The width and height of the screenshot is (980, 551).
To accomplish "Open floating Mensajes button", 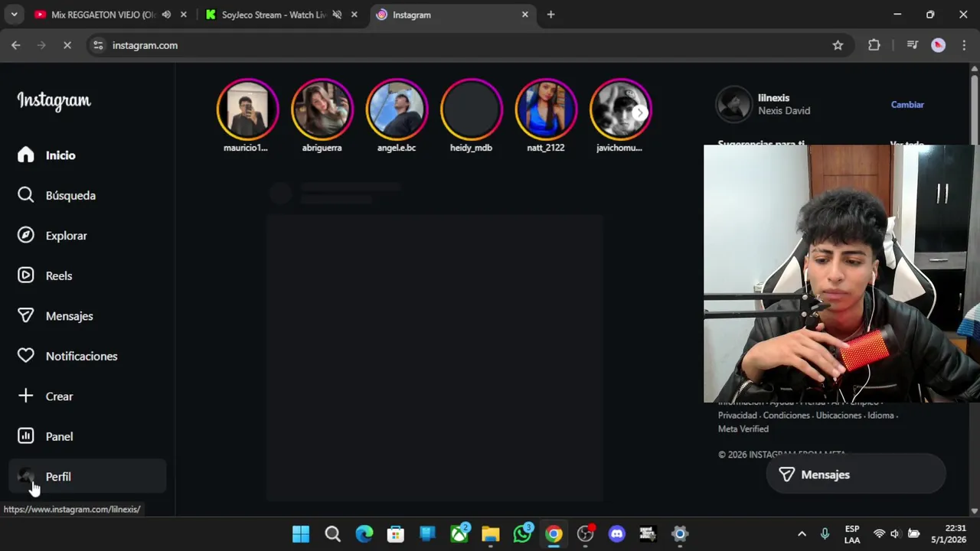I will click(856, 474).
